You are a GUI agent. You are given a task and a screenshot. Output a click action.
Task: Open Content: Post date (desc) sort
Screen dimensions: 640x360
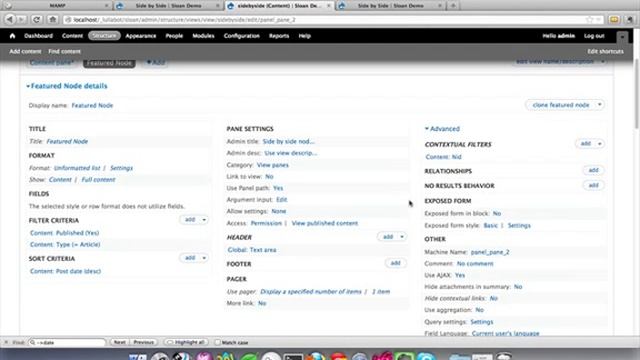pyautogui.click(x=65, y=271)
